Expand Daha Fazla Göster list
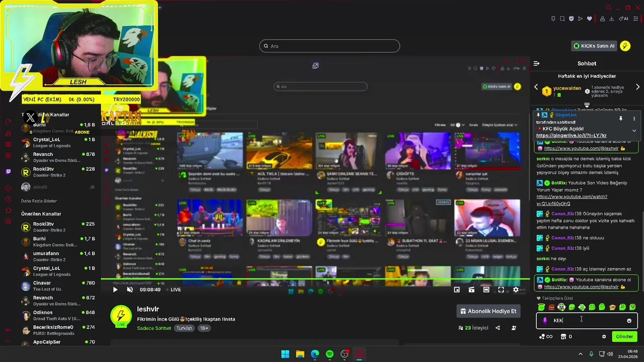Image resolution: width=644 pixels, height=362 pixels. pyautogui.click(x=39, y=201)
